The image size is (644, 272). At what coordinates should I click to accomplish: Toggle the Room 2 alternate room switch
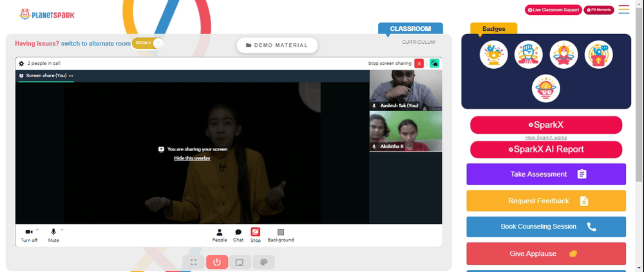tap(148, 43)
